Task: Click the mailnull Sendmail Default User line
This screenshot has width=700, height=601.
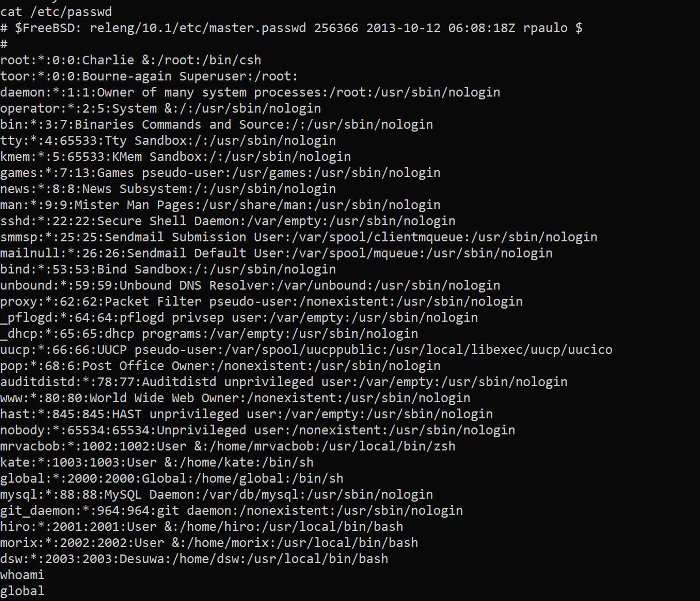Action: [x=276, y=253]
